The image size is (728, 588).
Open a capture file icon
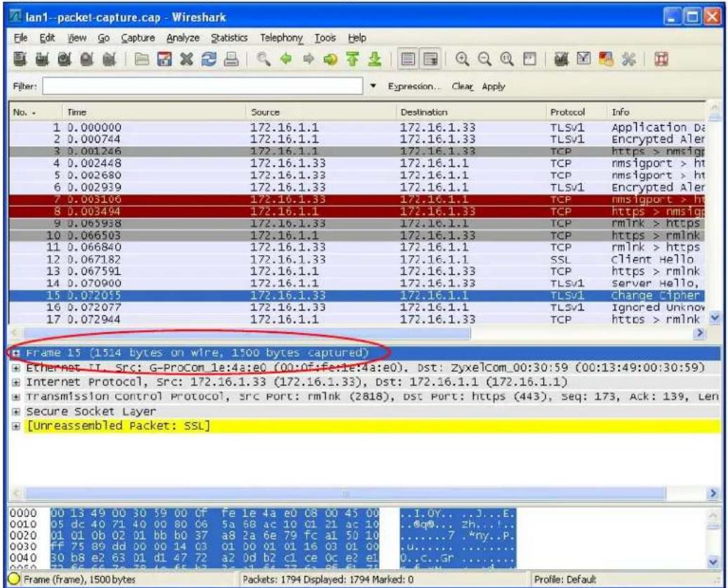pos(142,59)
